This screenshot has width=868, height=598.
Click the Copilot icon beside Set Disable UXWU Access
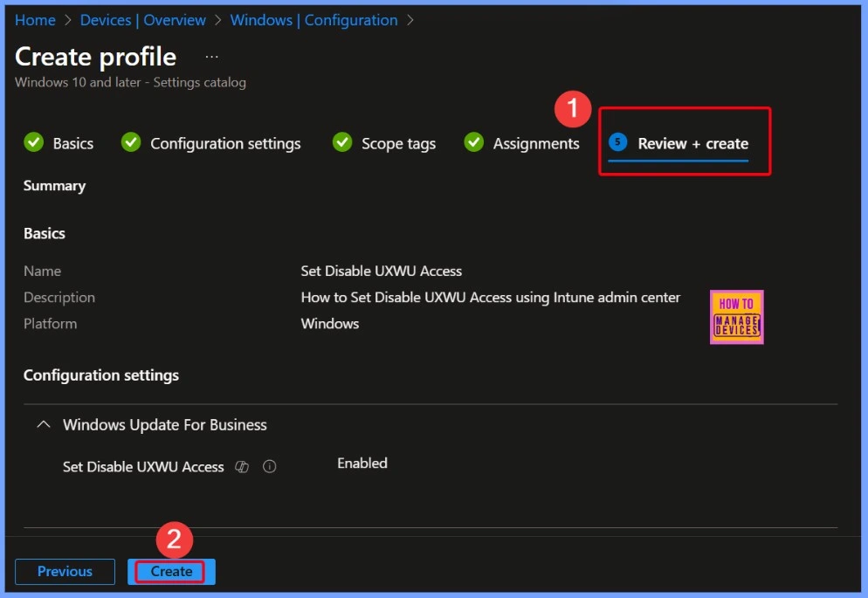coord(242,467)
